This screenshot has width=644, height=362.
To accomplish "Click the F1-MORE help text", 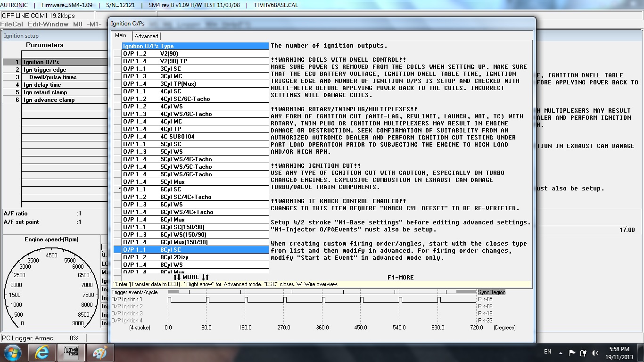I will click(400, 278).
